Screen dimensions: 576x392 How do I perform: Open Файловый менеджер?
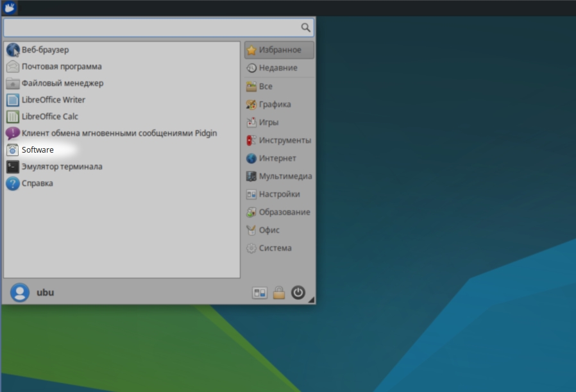[122, 83]
